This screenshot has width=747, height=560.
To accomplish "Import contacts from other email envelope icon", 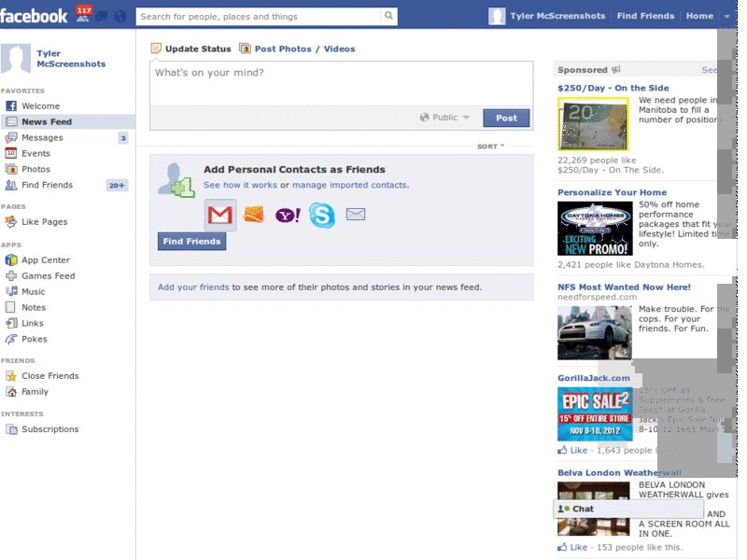I will [356, 215].
